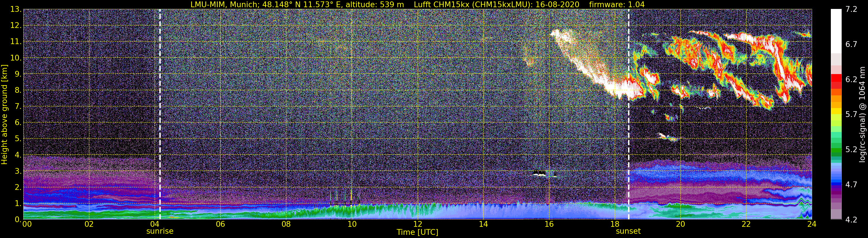Click the time axis tick label '06'
The height and width of the screenshot is (238, 868).
tap(220, 224)
